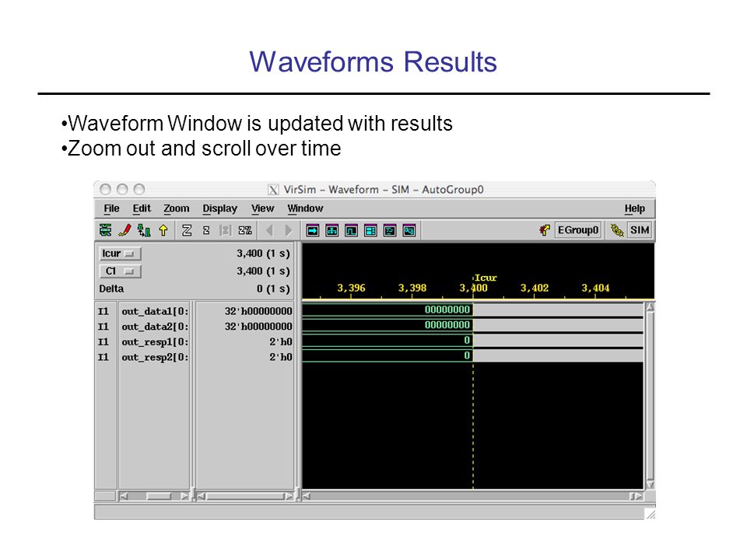
Task: Click the Icur cursor marker on timeline
Action: click(485, 278)
